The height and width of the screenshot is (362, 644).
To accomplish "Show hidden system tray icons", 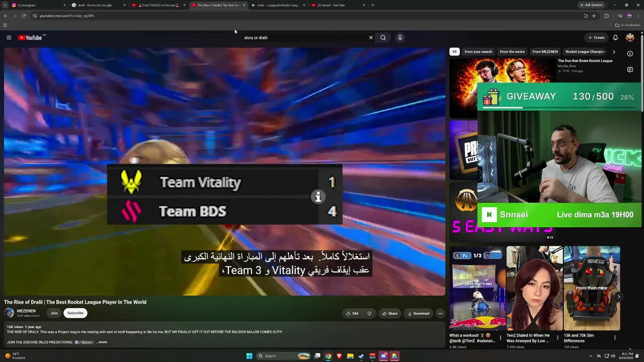I will click(x=591, y=356).
